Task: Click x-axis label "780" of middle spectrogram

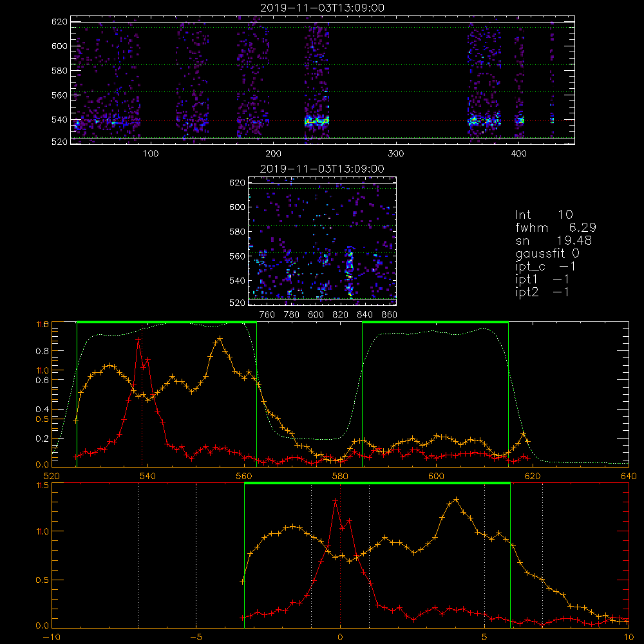Action: coord(292,315)
